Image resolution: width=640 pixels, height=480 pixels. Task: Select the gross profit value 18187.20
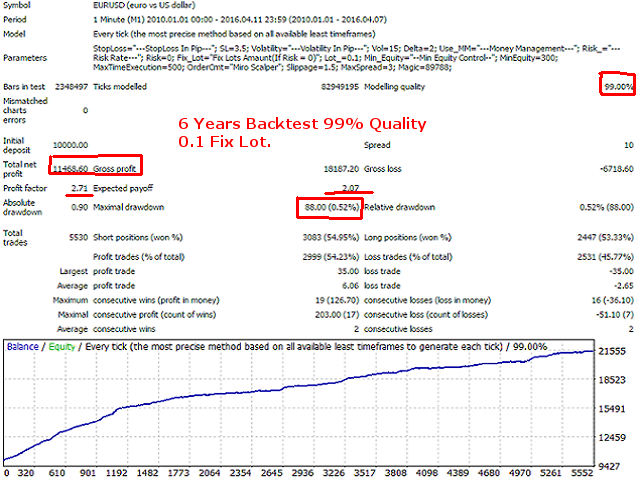point(341,169)
